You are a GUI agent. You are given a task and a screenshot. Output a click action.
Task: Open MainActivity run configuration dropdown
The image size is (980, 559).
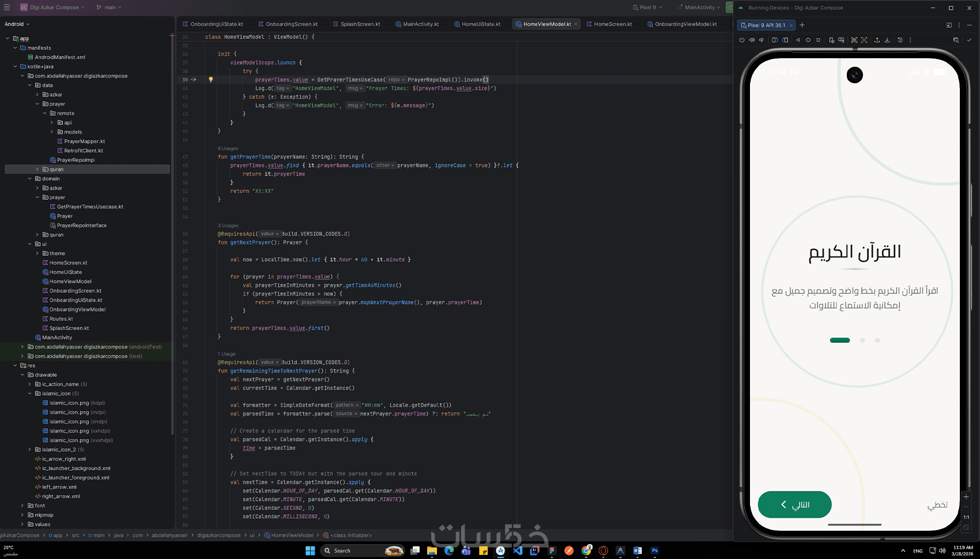click(x=699, y=7)
